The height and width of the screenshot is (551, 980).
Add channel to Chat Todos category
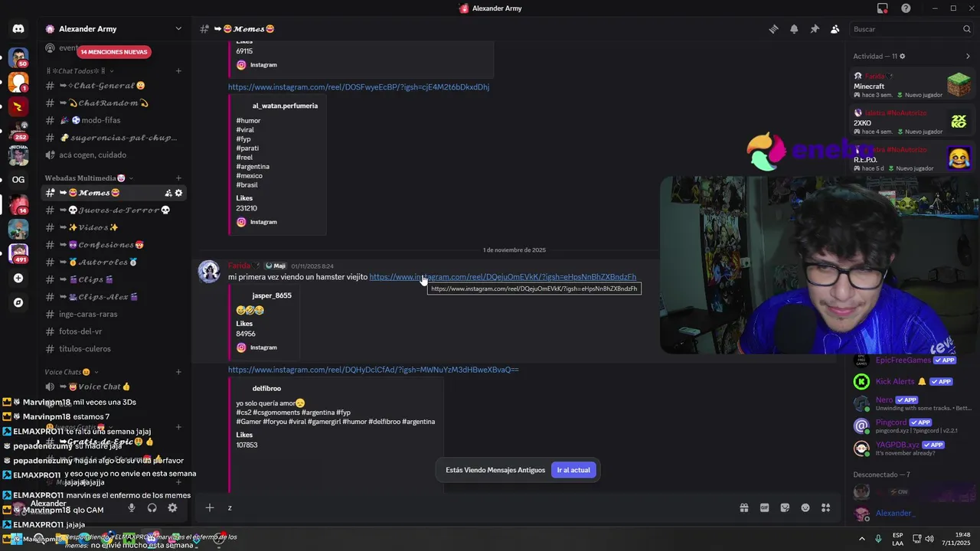[178, 71]
